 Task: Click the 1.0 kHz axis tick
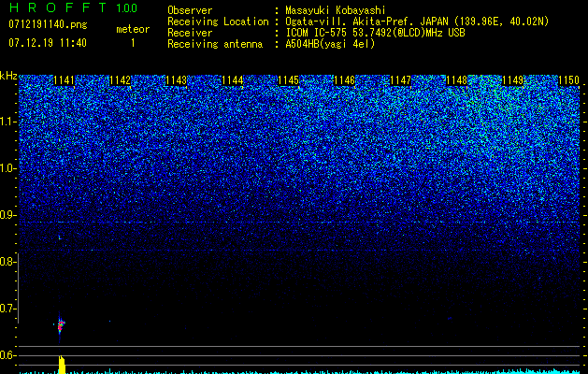tap(8, 169)
